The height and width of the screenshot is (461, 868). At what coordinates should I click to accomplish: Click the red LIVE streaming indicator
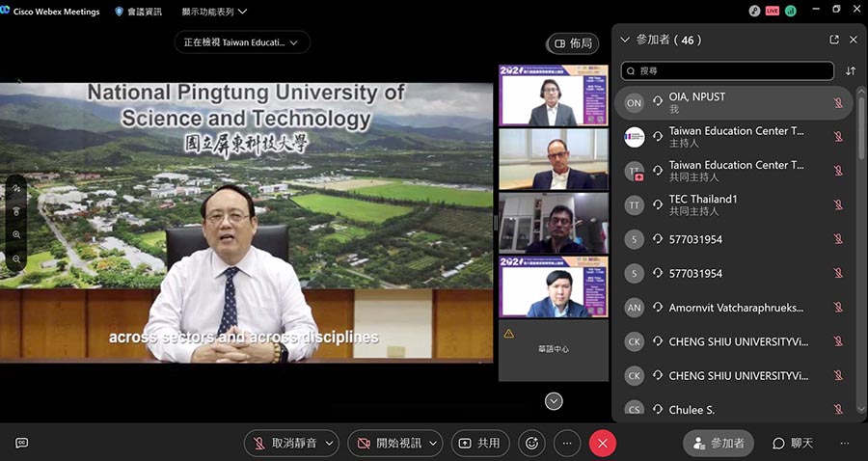point(773,11)
